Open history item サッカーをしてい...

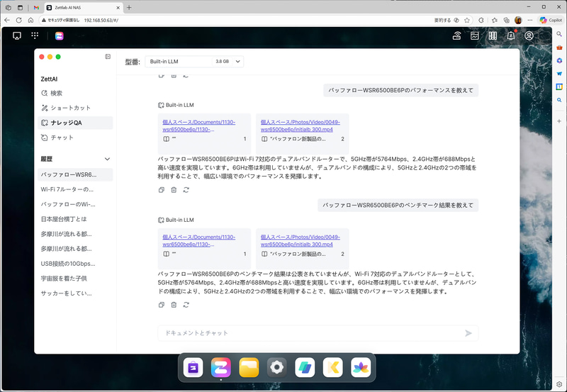[x=75, y=293]
